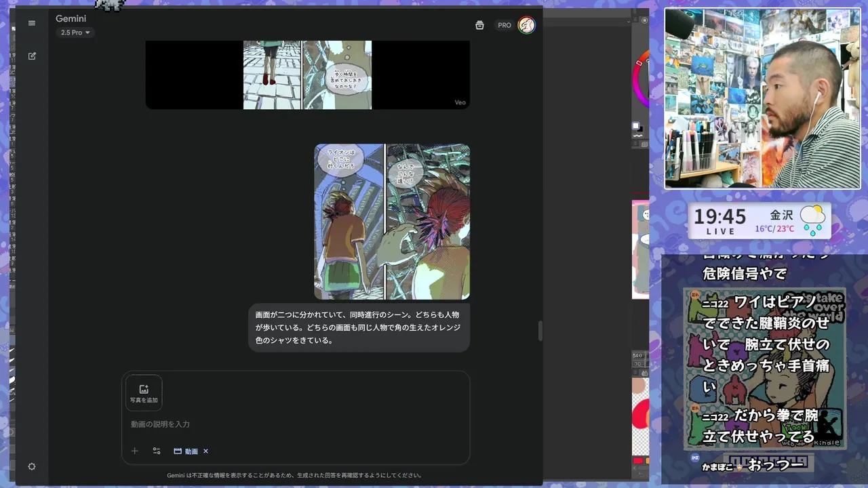This screenshot has height=488, width=868.
Task: Click the Veo label on the video
Action: click(x=460, y=102)
